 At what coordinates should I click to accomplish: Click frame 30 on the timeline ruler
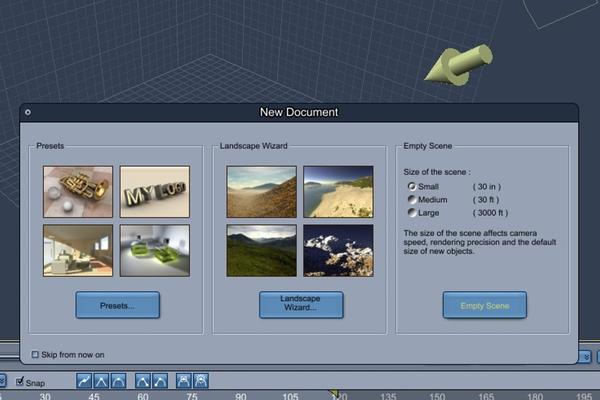click(45, 397)
